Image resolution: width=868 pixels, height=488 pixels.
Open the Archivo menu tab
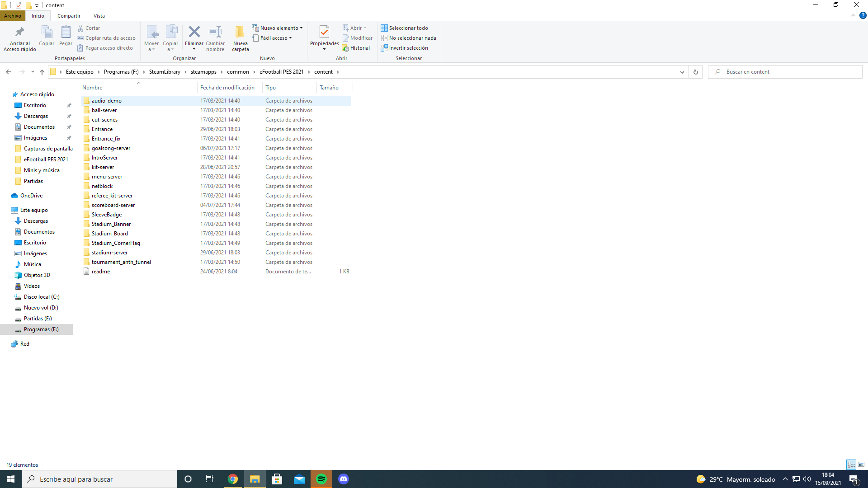13,16
